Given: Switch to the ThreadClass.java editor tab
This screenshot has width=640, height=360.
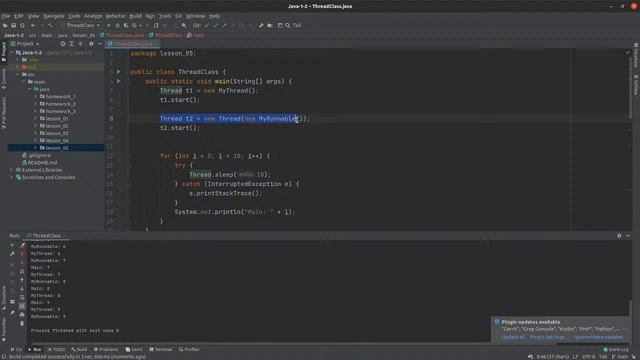Looking at the screenshot, I should click(x=133, y=44).
